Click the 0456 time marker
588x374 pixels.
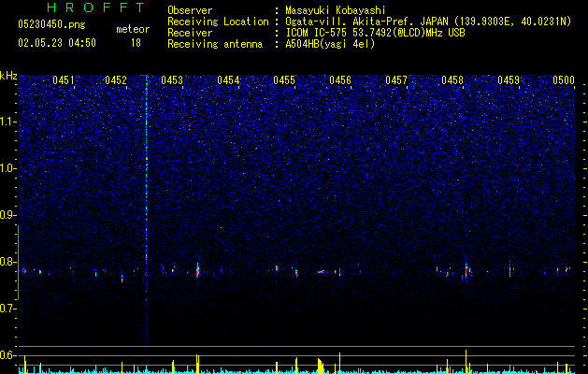click(x=340, y=80)
